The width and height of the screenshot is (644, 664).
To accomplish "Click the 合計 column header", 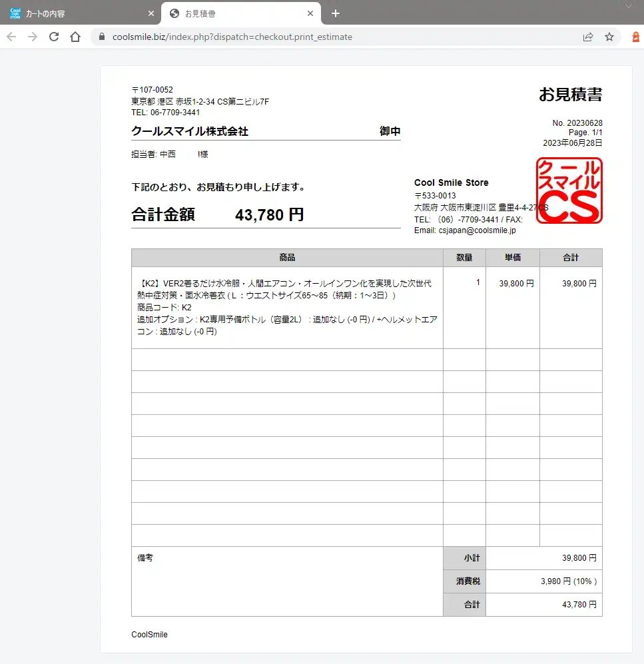I will coord(571,258).
